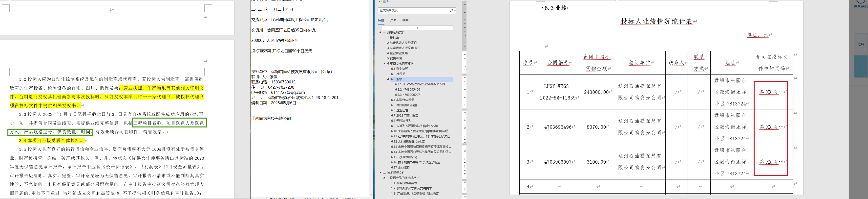This screenshot has width=868, height=199.
Task: Collapse the 6.3 业绩 heading
Action: pos(388,79)
